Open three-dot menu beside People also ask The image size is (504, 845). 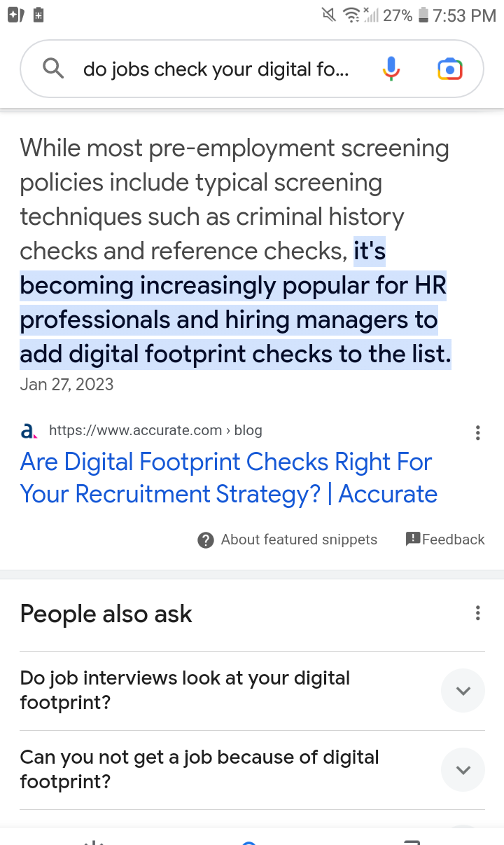(477, 614)
